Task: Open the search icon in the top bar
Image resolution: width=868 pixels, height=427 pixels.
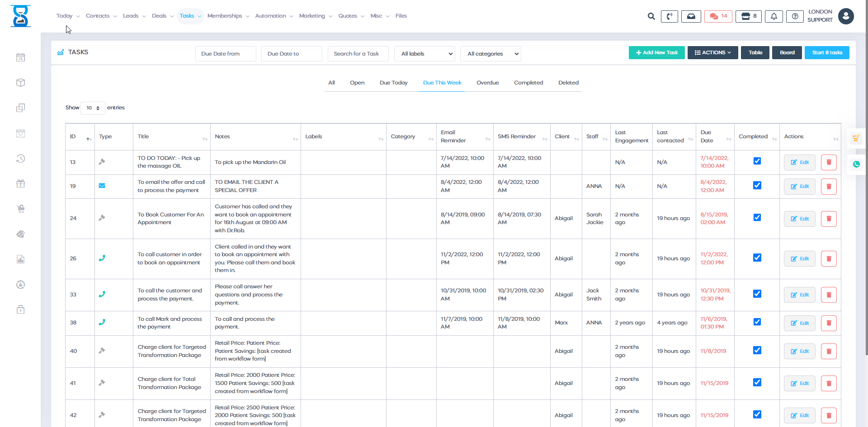Action: pyautogui.click(x=651, y=16)
